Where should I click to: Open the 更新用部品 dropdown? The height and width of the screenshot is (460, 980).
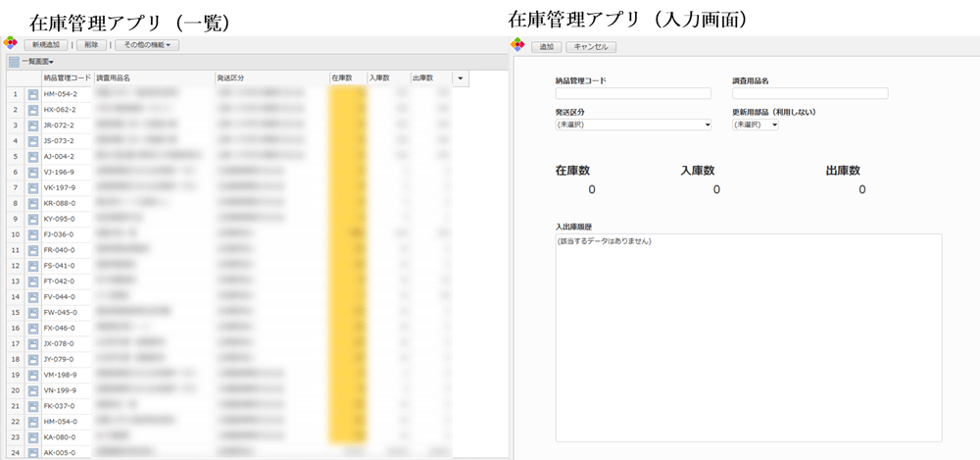pyautogui.click(x=755, y=126)
